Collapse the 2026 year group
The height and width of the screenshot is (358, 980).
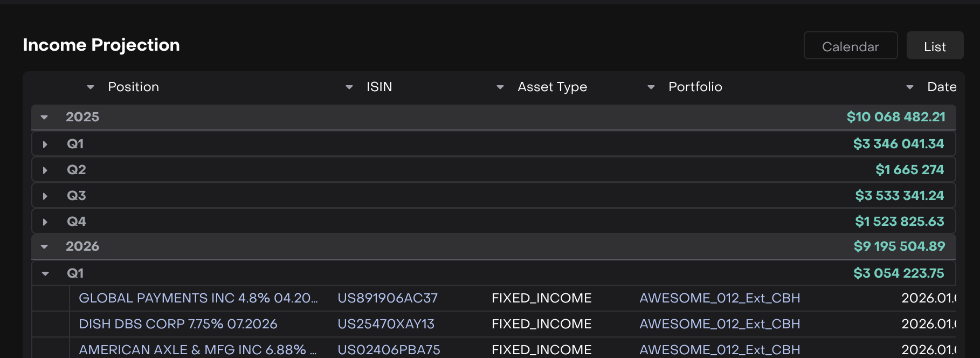tap(45, 247)
